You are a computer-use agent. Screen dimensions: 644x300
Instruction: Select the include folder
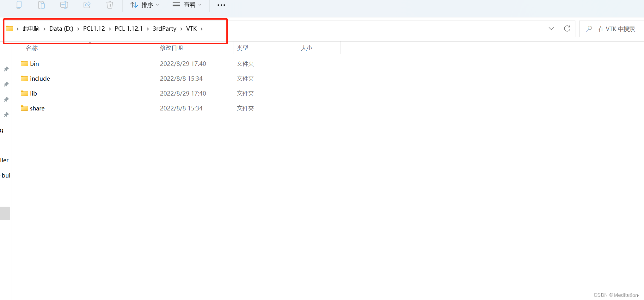coord(40,78)
